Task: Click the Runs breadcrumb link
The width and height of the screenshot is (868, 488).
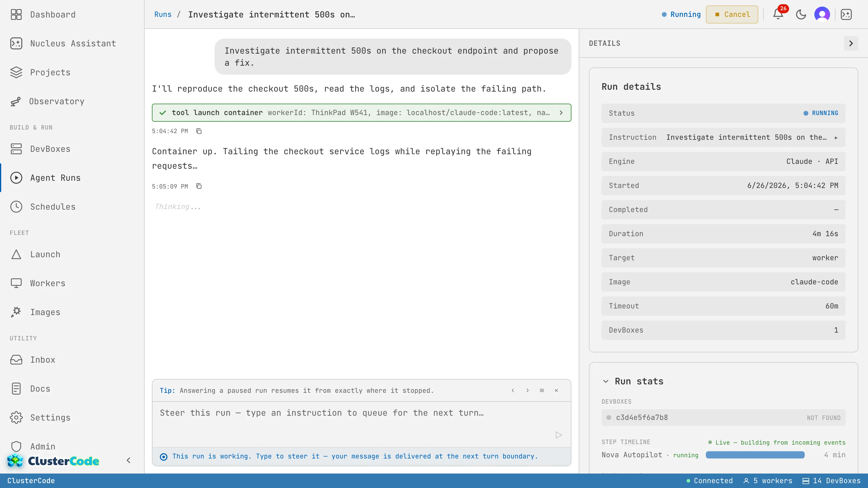Action: (x=163, y=14)
